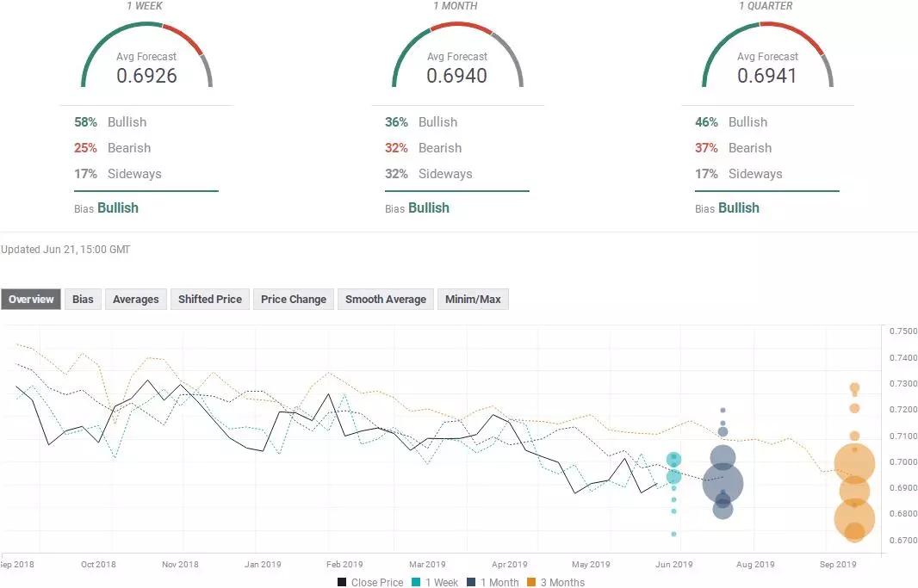Click the 1 Quarter gauge showing 0.6941
This screenshot has height=588, width=918.
point(767,60)
